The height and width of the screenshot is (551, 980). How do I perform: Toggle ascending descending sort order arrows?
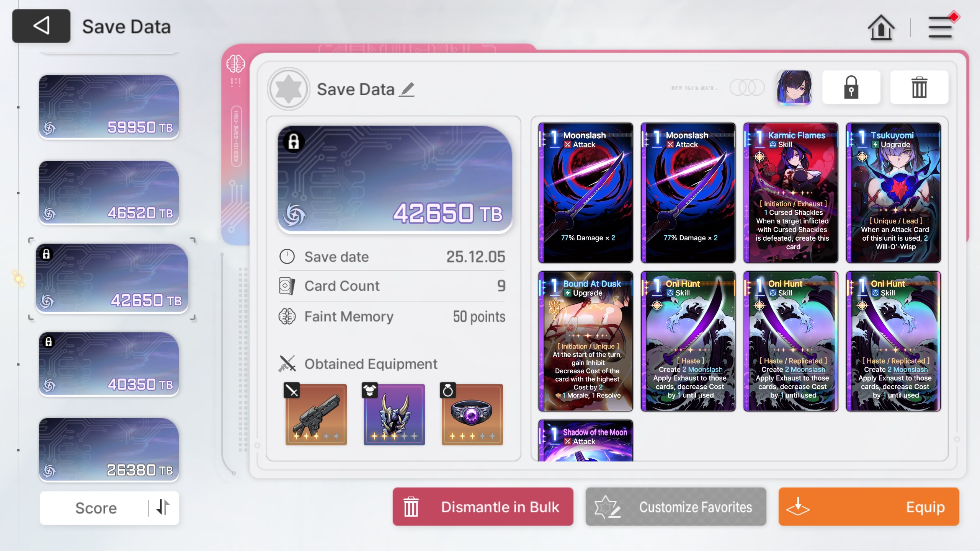tap(163, 507)
